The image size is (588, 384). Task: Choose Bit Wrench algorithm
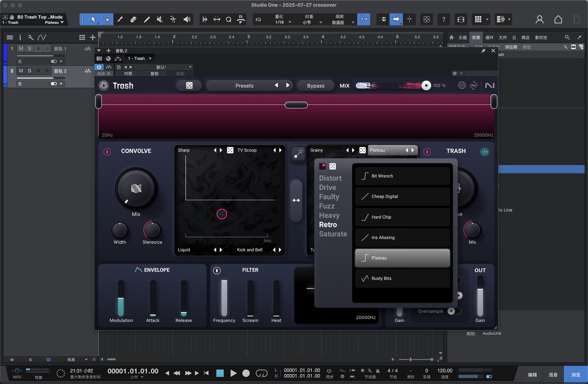point(402,176)
